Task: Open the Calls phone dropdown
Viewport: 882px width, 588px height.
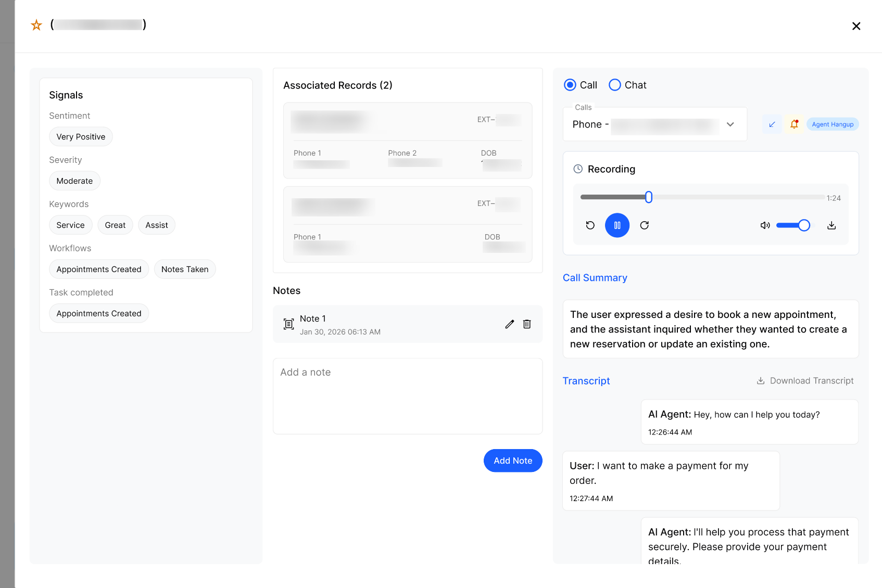Action: coord(655,124)
